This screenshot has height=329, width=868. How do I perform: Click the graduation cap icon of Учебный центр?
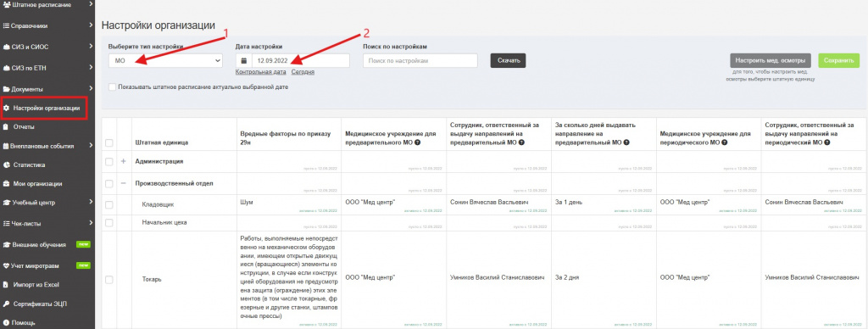6,202
